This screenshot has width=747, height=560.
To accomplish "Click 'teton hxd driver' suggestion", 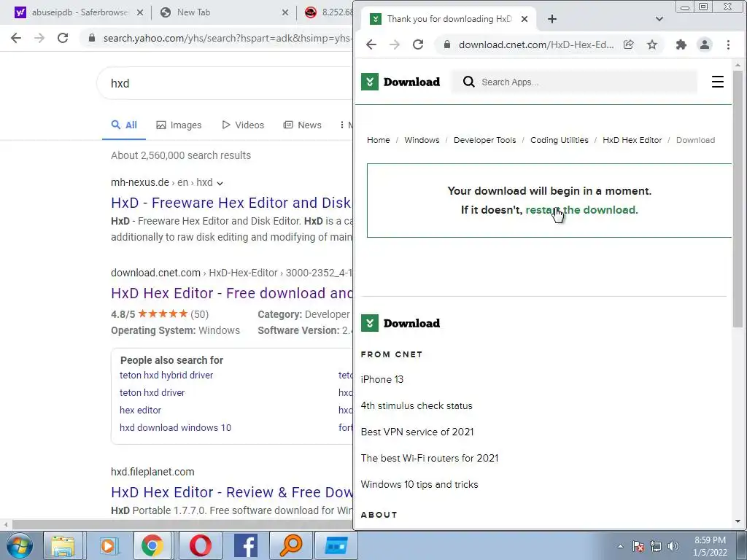I will click(152, 393).
